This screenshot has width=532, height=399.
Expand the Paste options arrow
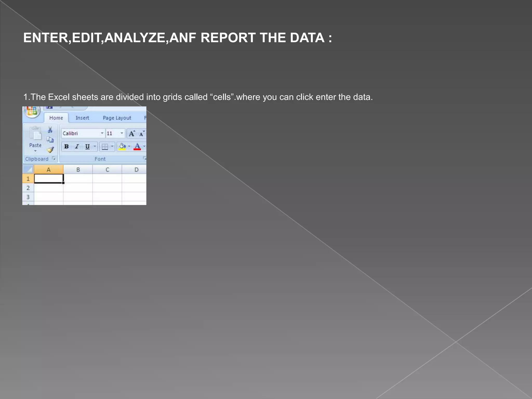[x=35, y=151]
